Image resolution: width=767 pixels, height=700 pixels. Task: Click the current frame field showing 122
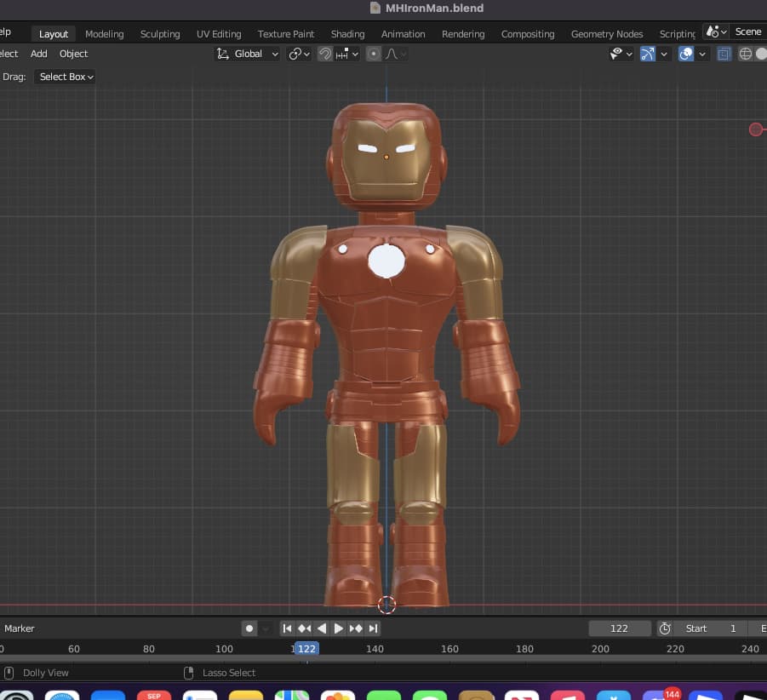(619, 628)
